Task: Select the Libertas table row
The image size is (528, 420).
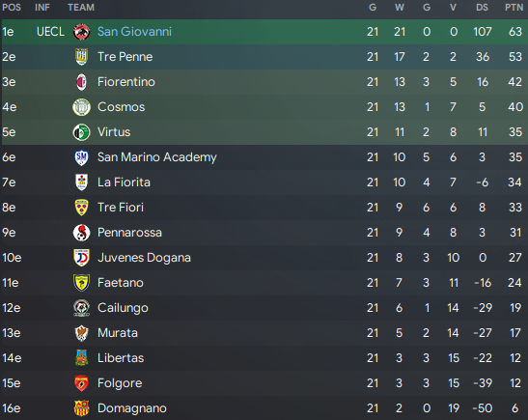Action: [x=264, y=358]
